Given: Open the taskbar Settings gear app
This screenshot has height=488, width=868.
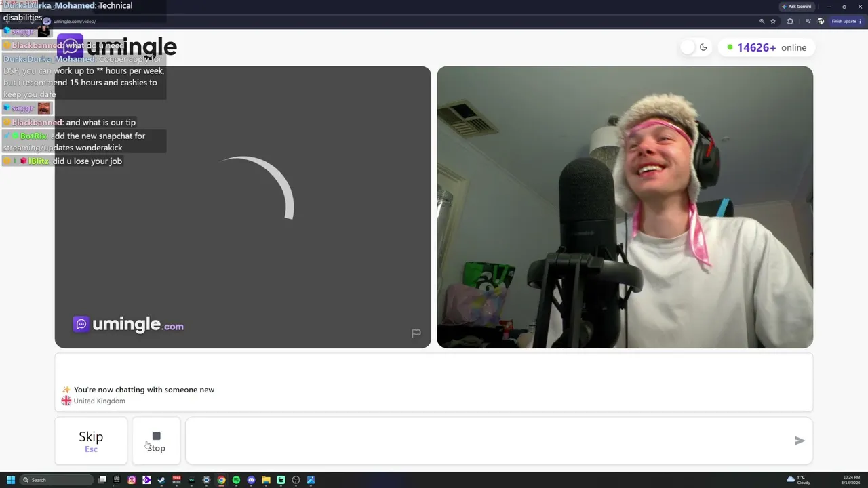Looking at the screenshot, I should coord(206,480).
